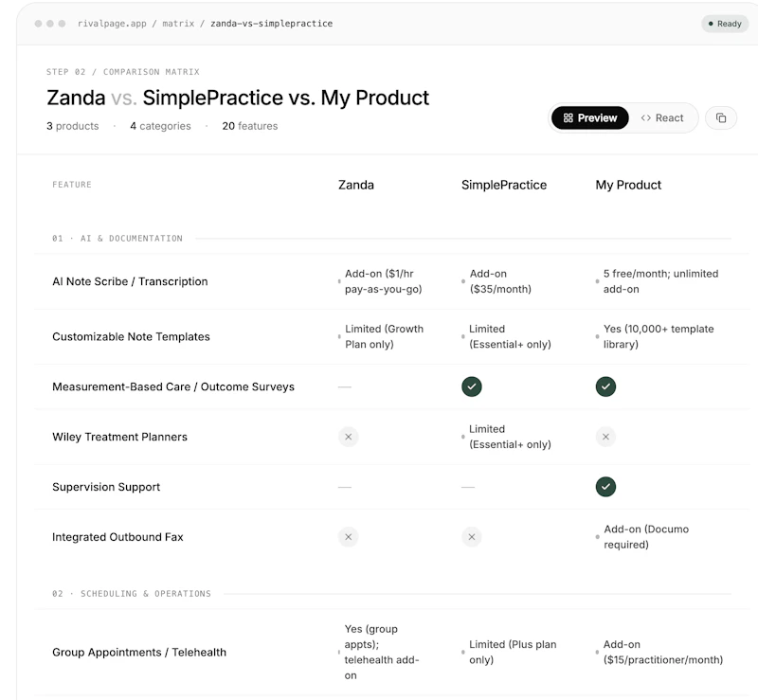The height and width of the screenshot is (700, 758).
Task: Select the SimplePractice column header
Action: click(x=504, y=185)
